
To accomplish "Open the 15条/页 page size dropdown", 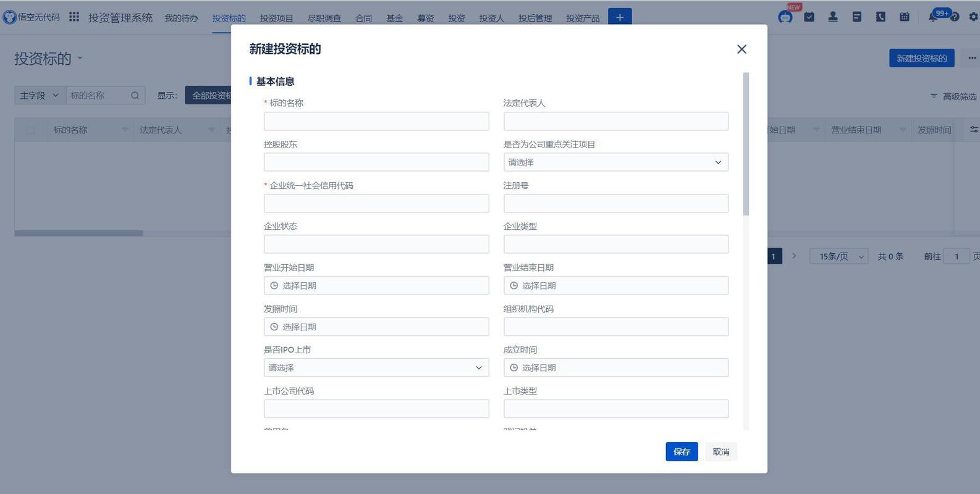I will click(839, 256).
